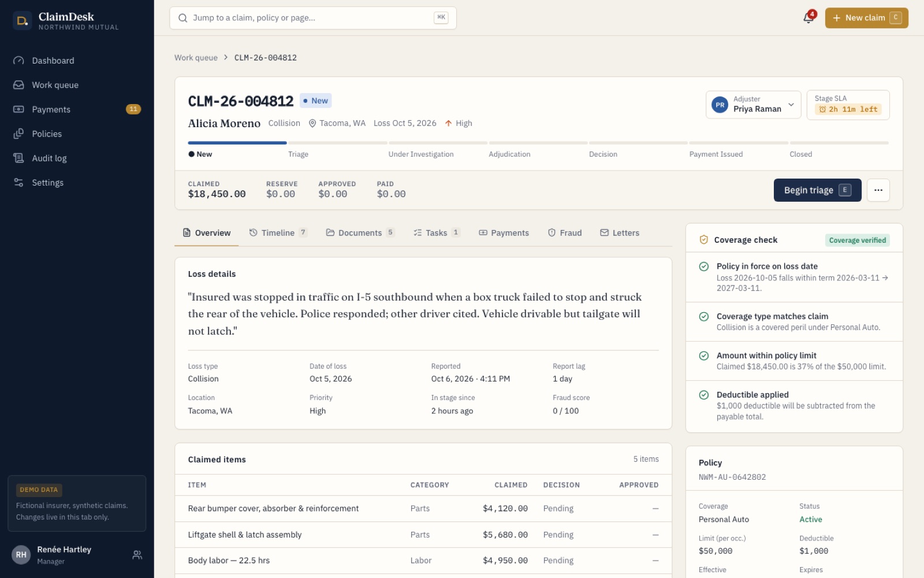Click the ClaimDesk logo icon
924x578 pixels.
click(x=23, y=21)
